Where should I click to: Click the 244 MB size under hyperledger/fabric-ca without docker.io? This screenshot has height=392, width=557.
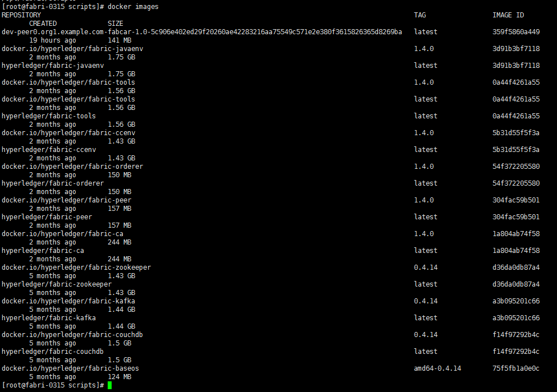(x=119, y=259)
